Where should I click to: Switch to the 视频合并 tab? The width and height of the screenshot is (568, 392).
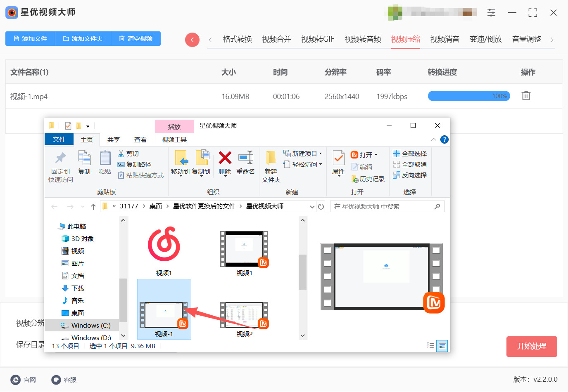(x=277, y=39)
